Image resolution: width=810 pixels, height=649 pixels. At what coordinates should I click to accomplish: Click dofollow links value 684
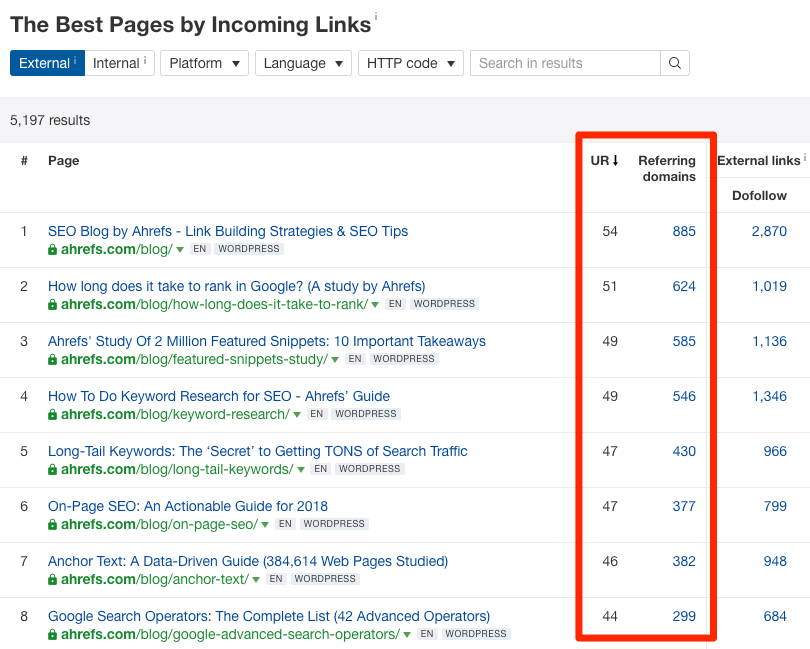775,616
